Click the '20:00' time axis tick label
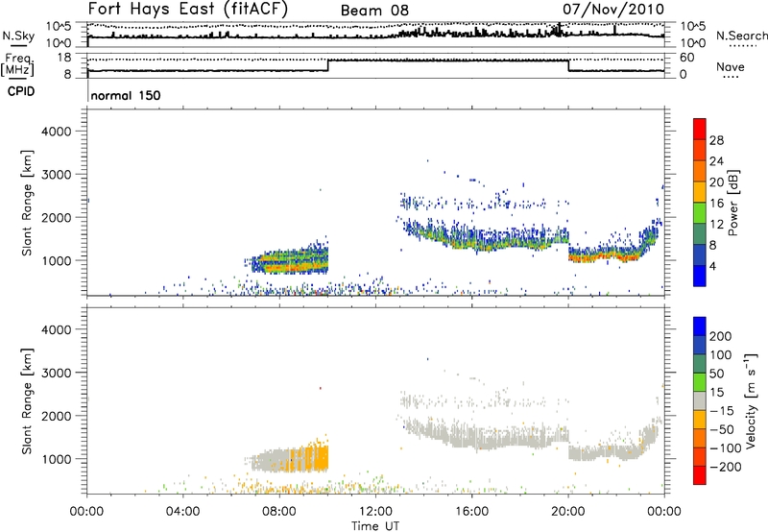The height and width of the screenshot is (532, 768). click(568, 512)
